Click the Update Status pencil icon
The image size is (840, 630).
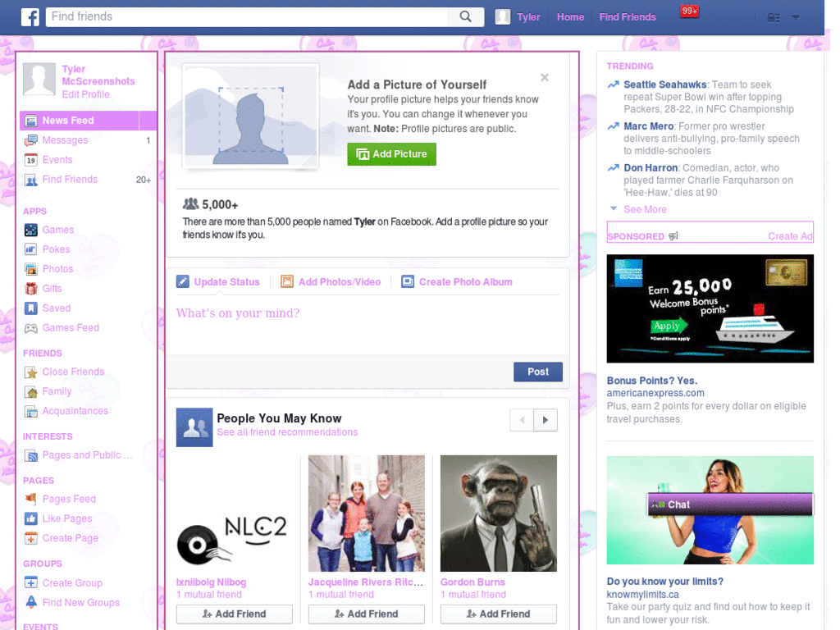pyautogui.click(x=183, y=282)
